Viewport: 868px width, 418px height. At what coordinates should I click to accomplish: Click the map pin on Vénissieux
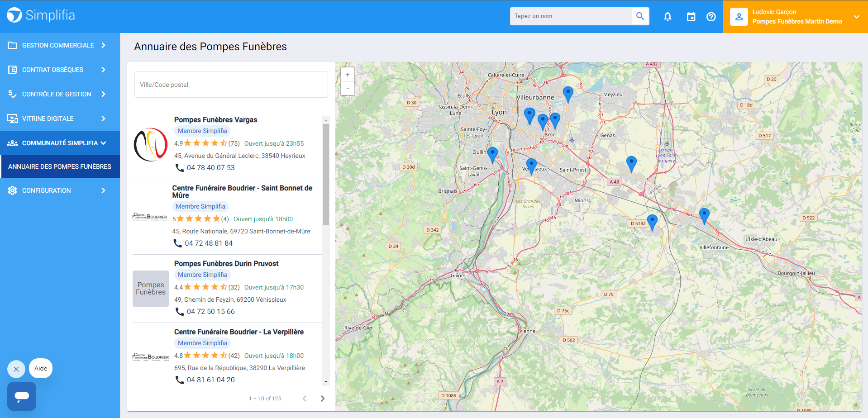(531, 166)
